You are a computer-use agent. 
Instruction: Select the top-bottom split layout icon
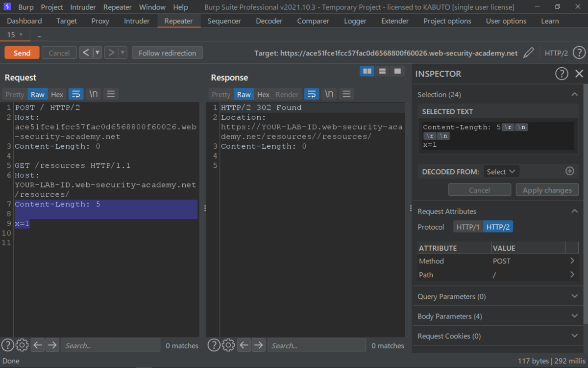(x=382, y=72)
